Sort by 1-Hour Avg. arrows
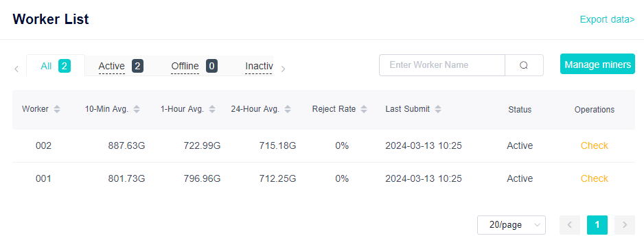 [x=212, y=109]
